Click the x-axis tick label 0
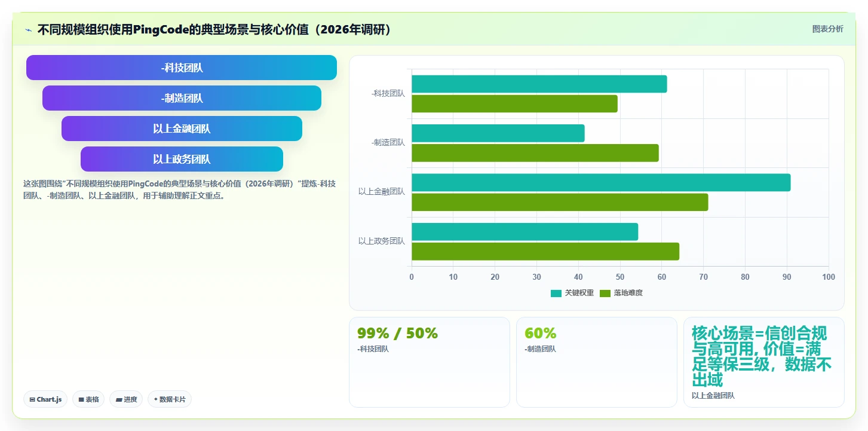This screenshot has height=431, width=868. pos(412,277)
